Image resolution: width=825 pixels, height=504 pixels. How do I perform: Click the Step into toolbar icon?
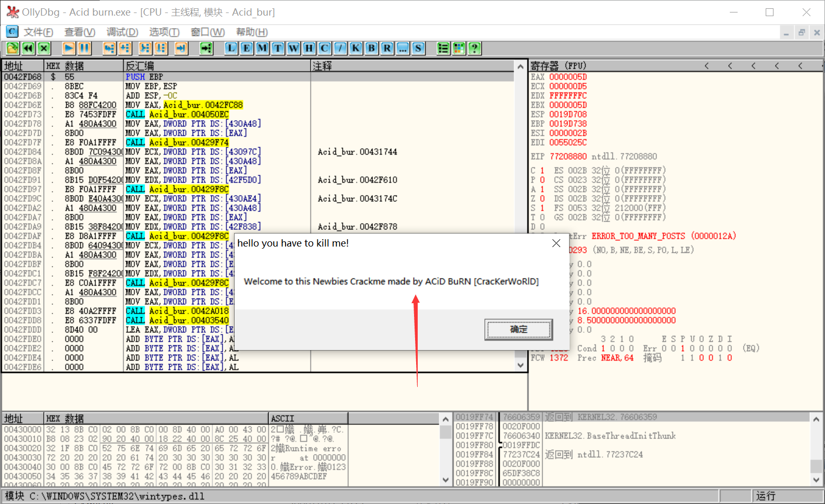tap(109, 48)
